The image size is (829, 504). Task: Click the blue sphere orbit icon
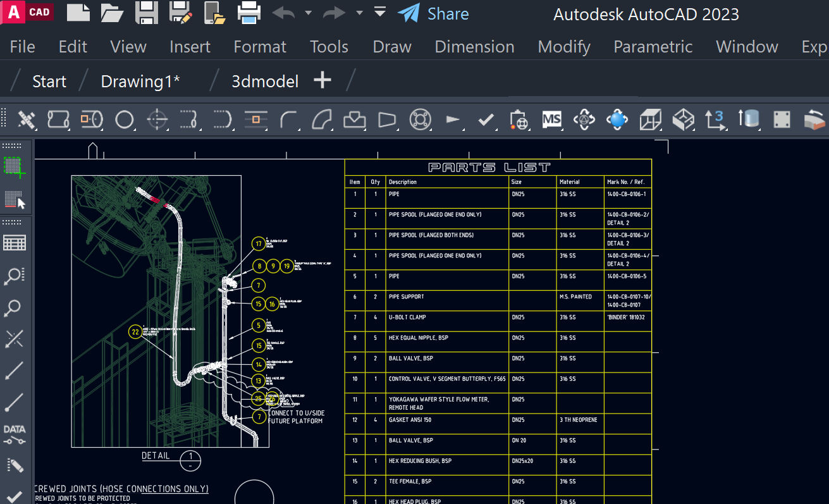[x=617, y=119]
